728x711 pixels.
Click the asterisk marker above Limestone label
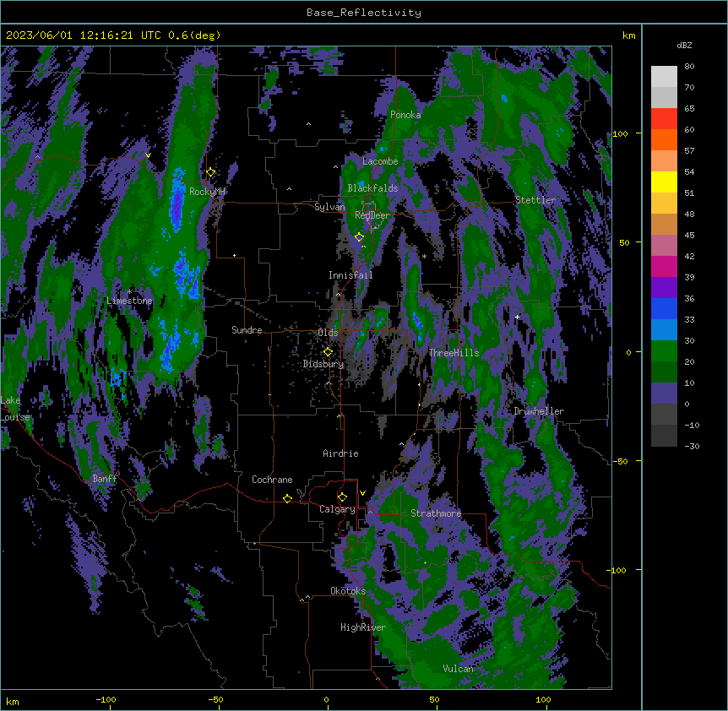(129, 292)
